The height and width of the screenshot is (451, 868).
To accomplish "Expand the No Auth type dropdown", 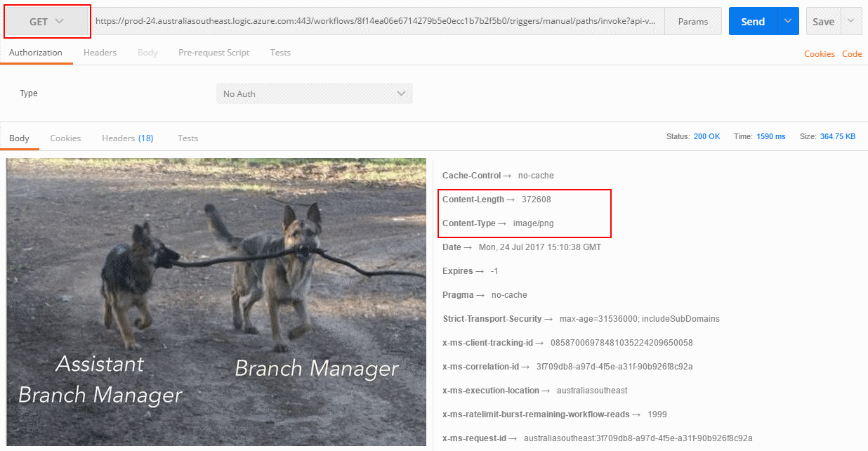I will [x=314, y=93].
